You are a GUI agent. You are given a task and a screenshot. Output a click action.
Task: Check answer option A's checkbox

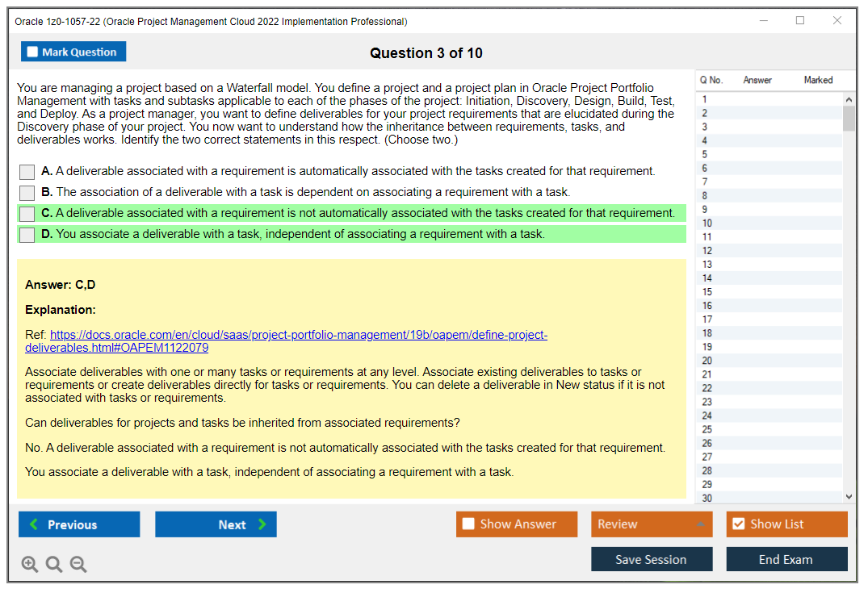pos(27,171)
